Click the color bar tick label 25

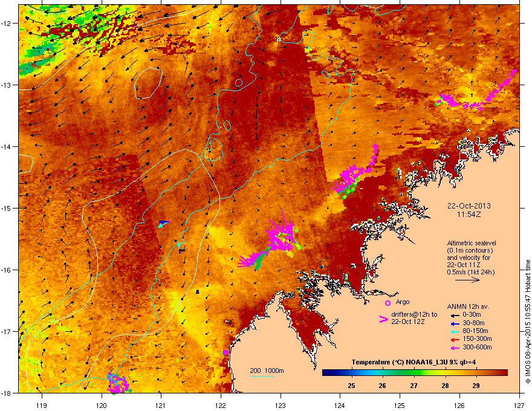pyautogui.click(x=351, y=386)
